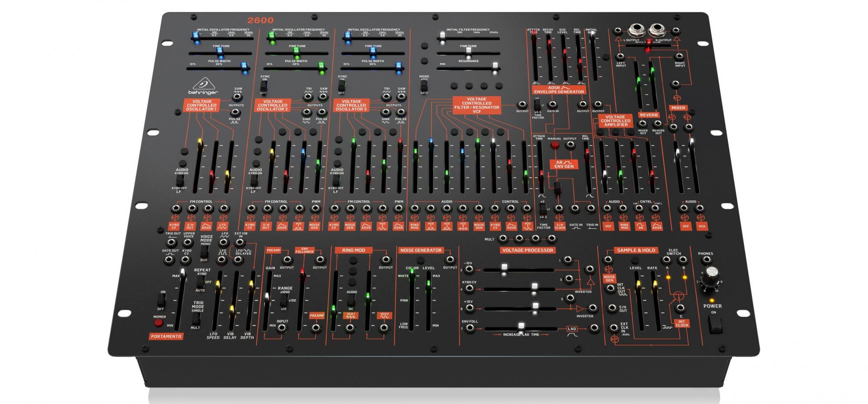Click the jack after the LAG box

(594, 328)
